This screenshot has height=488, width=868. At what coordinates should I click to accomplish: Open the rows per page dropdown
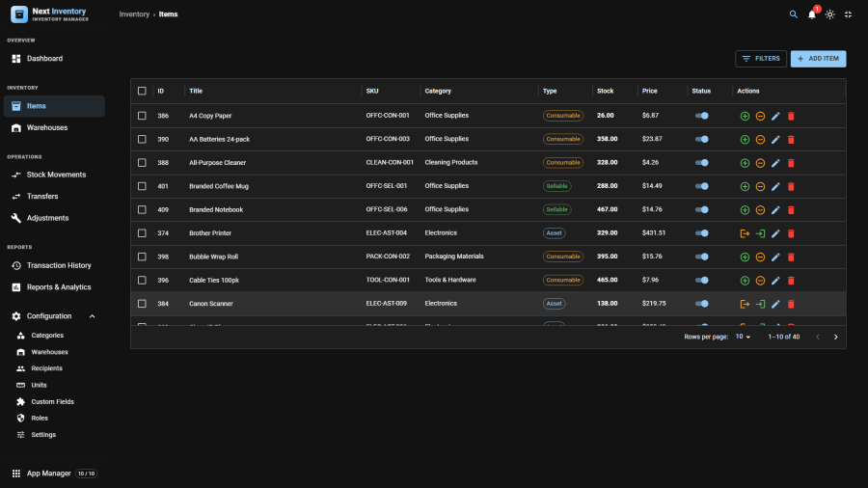point(743,337)
